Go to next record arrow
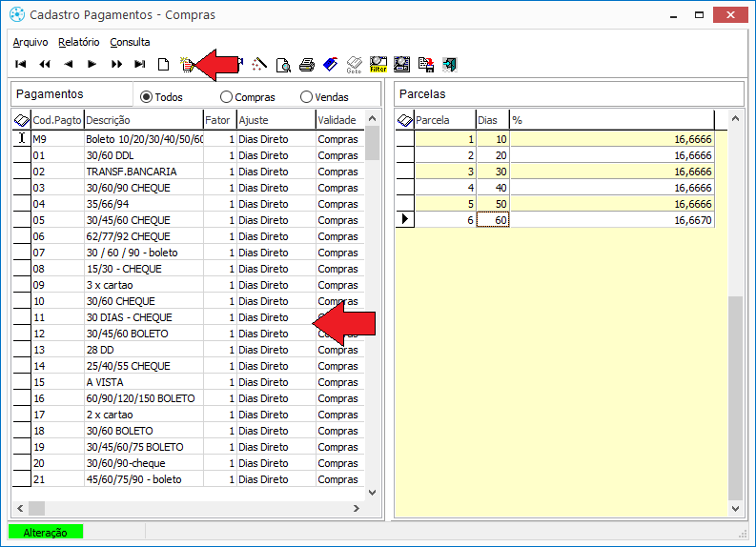756x547 pixels. (x=92, y=64)
